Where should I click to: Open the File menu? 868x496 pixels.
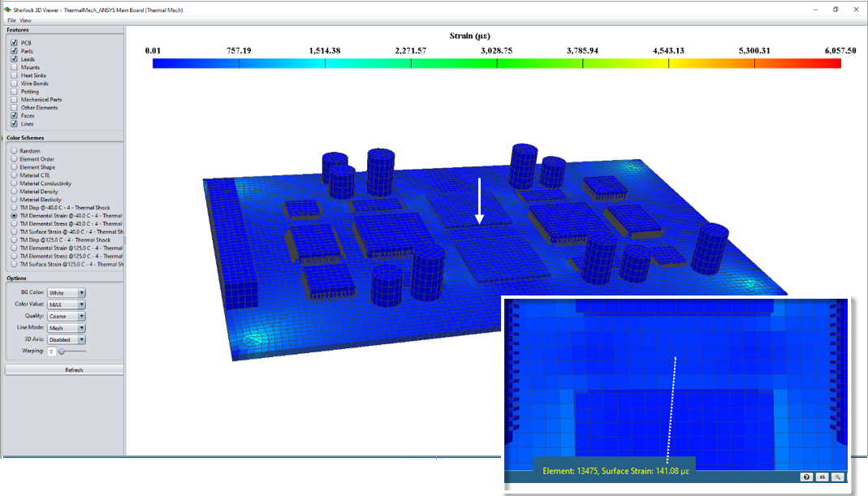coord(11,20)
